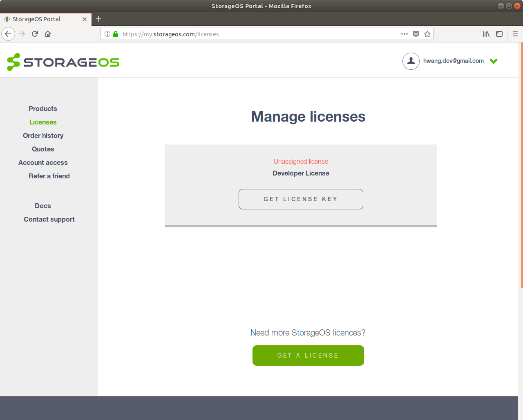Open Docs link in sidebar

click(x=43, y=206)
